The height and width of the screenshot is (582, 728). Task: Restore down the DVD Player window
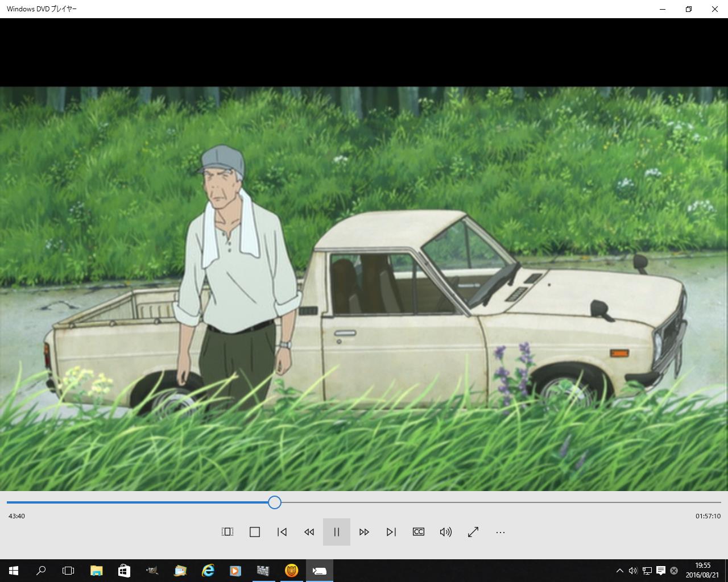[x=689, y=9]
